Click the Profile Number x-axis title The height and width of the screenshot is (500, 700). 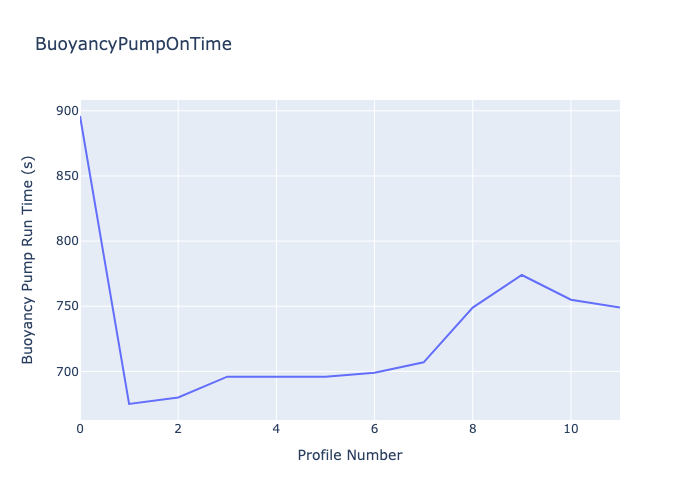point(349,456)
